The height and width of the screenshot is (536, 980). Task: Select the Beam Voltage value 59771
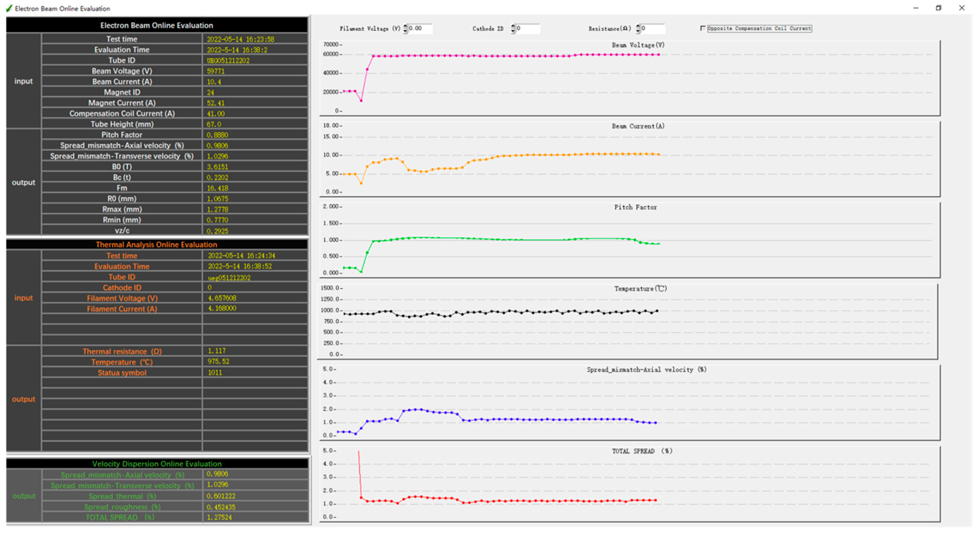[216, 71]
